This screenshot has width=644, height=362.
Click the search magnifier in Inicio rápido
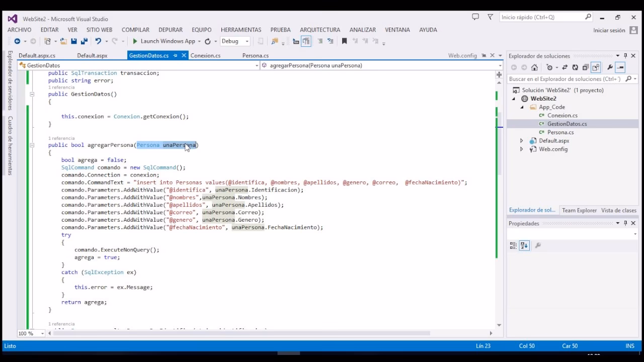coord(588,17)
